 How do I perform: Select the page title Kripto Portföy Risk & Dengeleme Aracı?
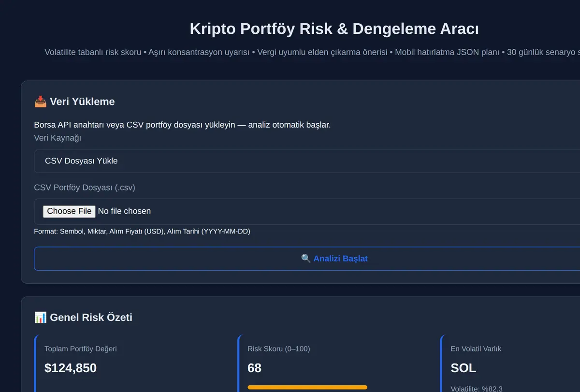click(334, 29)
